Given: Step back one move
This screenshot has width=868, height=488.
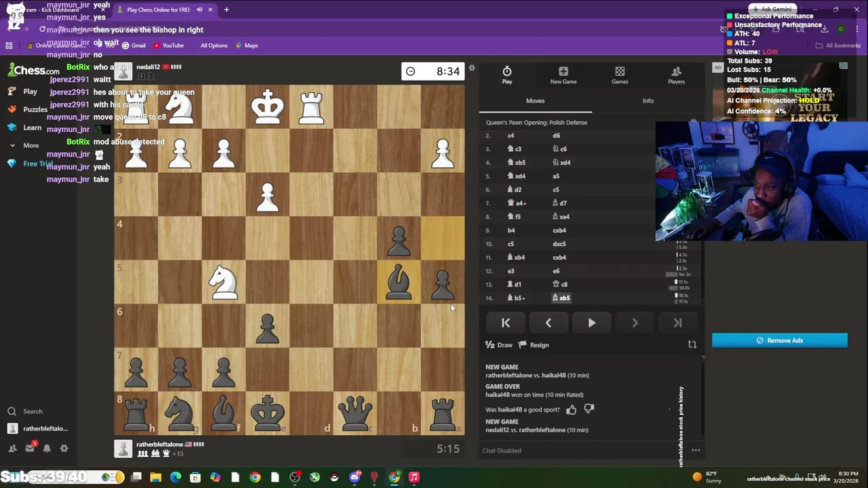Looking at the screenshot, I should click(x=548, y=323).
